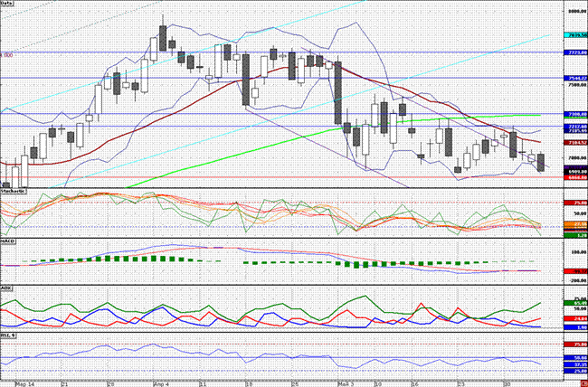Click the dark red 7104.52 moving average tag

click(575, 143)
